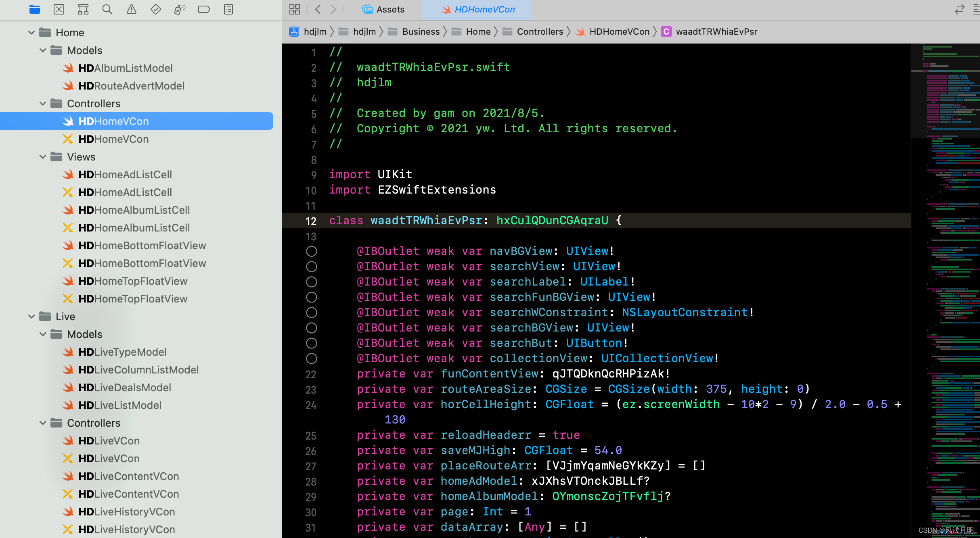Click xib icon beside HDHomeAdListCell
The width and height of the screenshot is (980, 538).
[68, 192]
